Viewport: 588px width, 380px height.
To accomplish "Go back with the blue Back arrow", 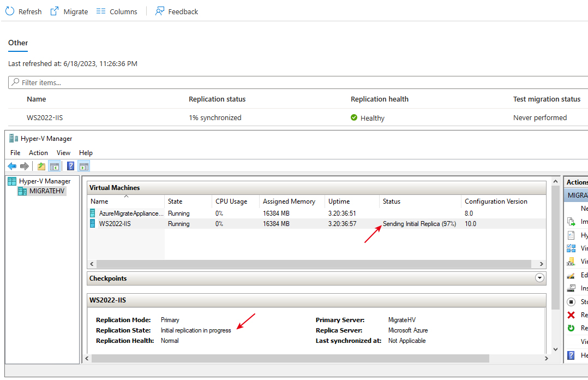I will point(12,166).
